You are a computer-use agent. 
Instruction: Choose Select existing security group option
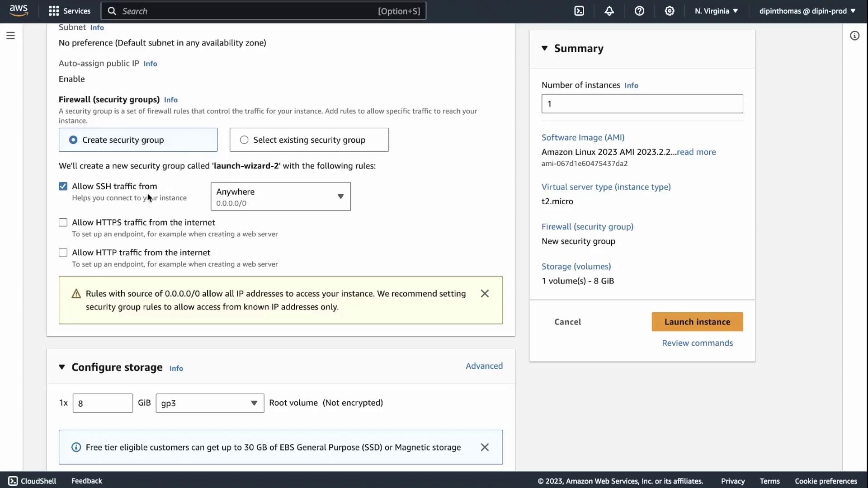(244, 140)
